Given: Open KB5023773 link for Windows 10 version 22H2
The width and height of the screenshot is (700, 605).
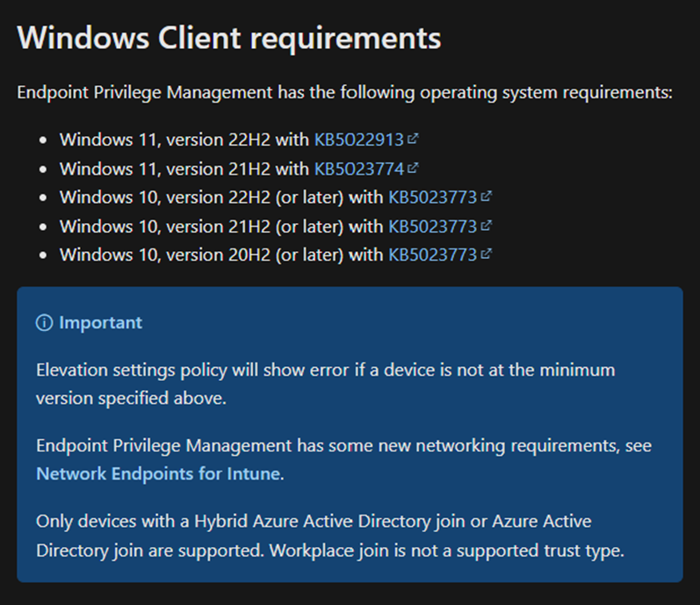Looking at the screenshot, I should coord(432,198).
